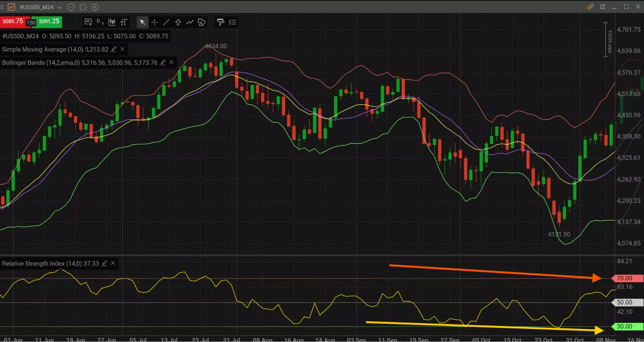The image size is (644, 342).
Task: Open the candlestick chart type selector
Action: click(x=112, y=22)
